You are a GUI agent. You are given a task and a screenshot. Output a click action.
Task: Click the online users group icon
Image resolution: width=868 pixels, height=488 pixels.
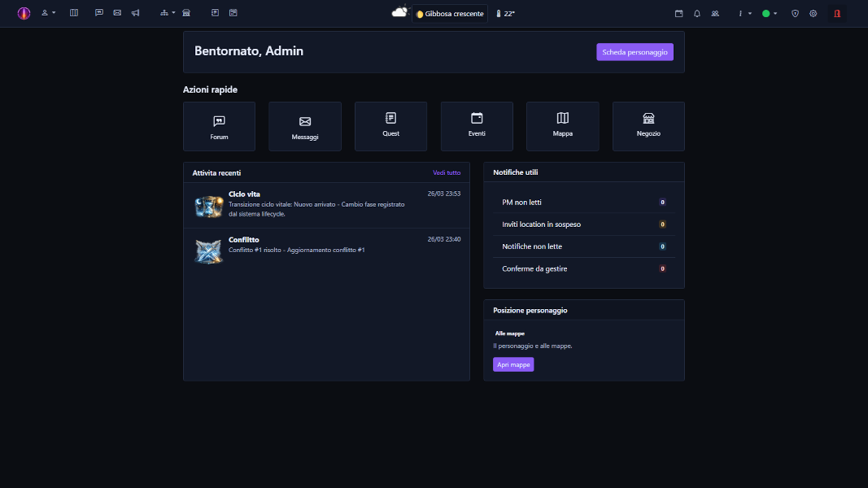(x=715, y=14)
